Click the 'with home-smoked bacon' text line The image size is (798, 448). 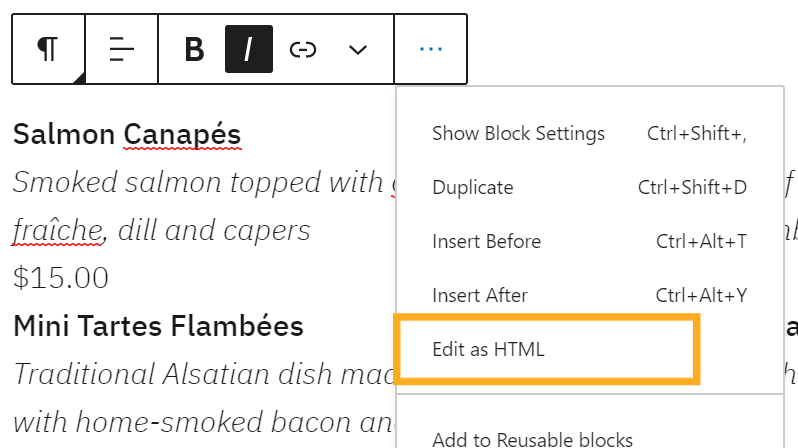[198, 422]
